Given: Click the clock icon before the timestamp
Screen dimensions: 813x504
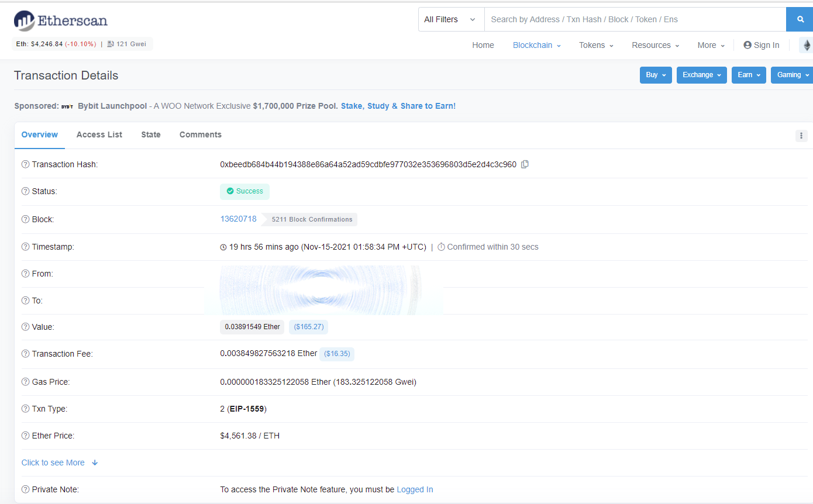Looking at the screenshot, I should [x=223, y=246].
